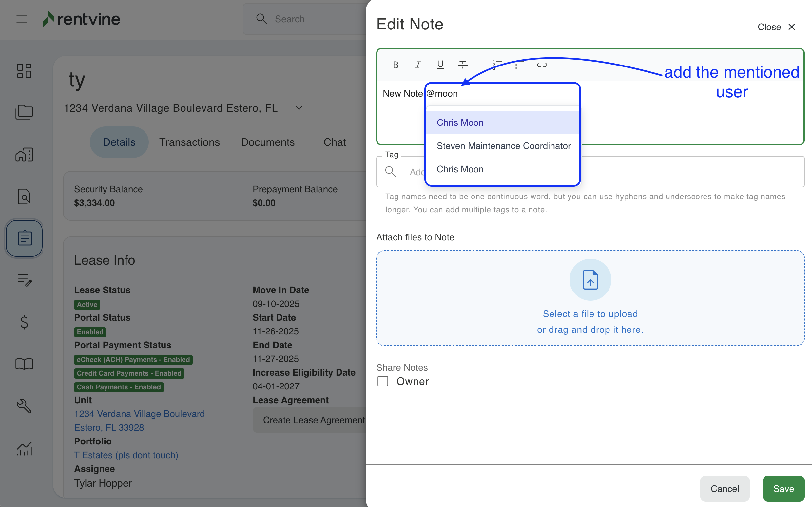Expand the property address chevron

299,108
